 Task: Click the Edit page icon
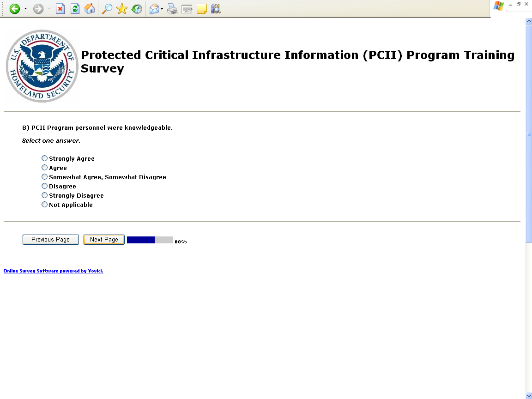tap(187, 9)
